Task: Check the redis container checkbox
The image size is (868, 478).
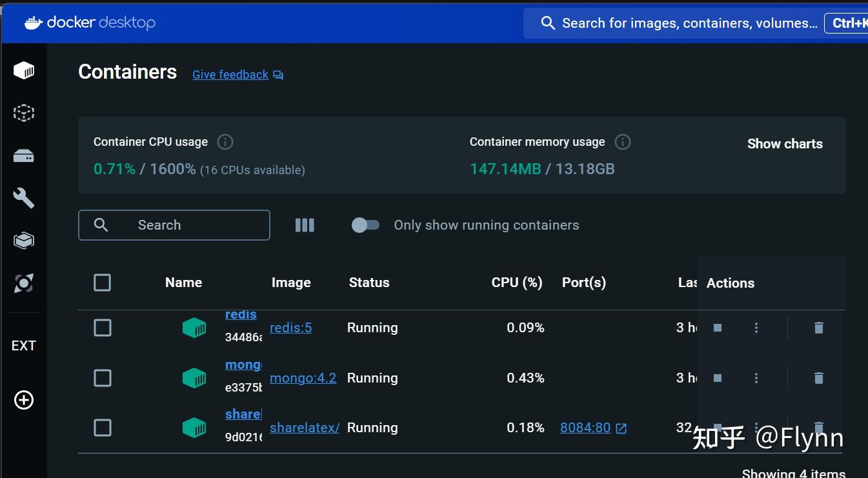Action: [x=103, y=328]
